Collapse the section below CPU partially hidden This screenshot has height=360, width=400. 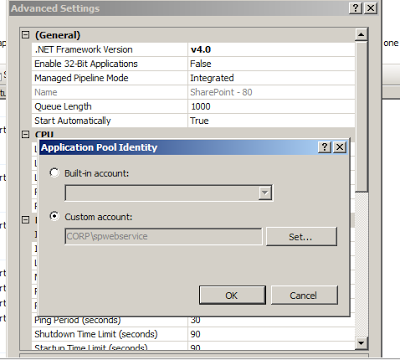click(26, 220)
